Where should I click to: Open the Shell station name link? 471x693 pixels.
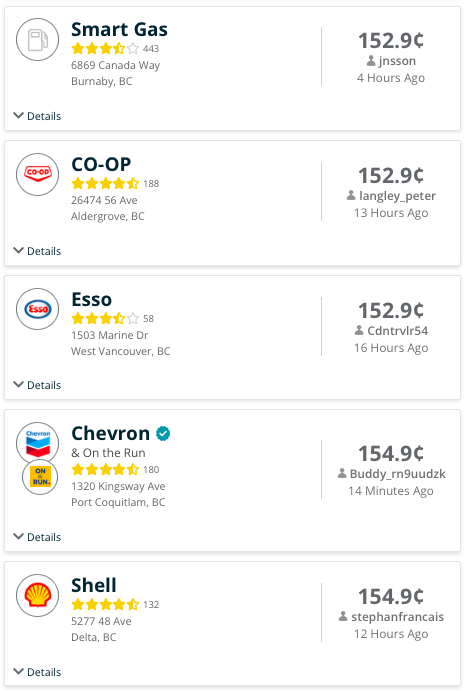point(94,585)
